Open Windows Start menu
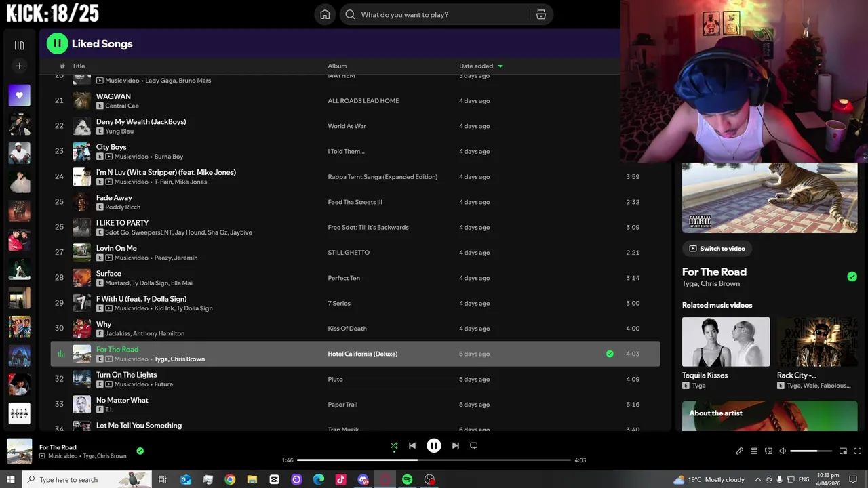The width and height of the screenshot is (868, 488). pyautogui.click(x=10, y=479)
